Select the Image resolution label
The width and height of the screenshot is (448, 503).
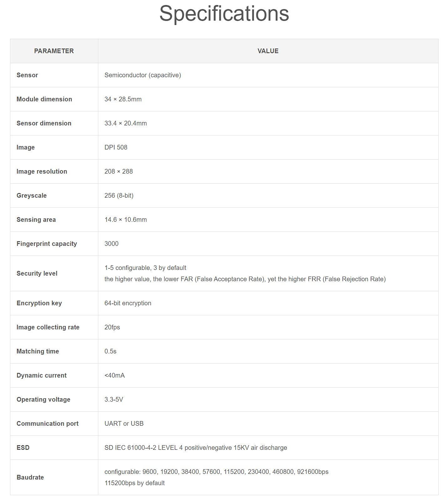pos(42,171)
